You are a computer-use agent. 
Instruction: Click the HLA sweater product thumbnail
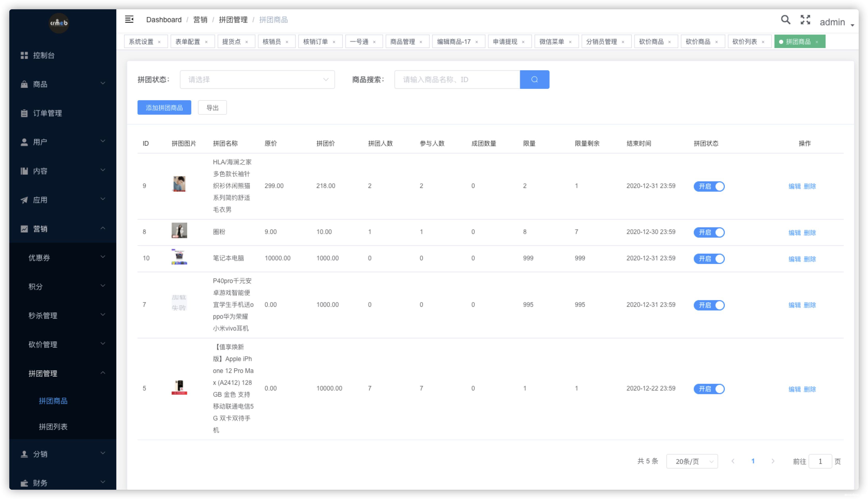pyautogui.click(x=179, y=184)
